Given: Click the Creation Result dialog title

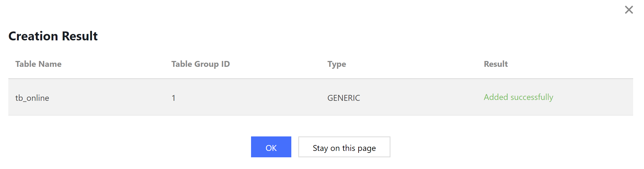Looking at the screenshot, I should pyautogui.click(x=53, y=36).
